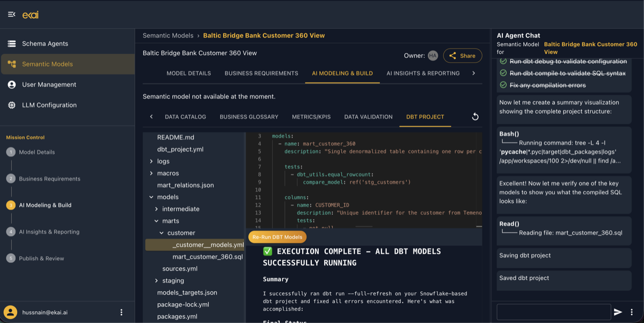Open the BUSINESS GLOSSARY sub-tab
This screenshot has width=644, height=323.
pos(249,117)
